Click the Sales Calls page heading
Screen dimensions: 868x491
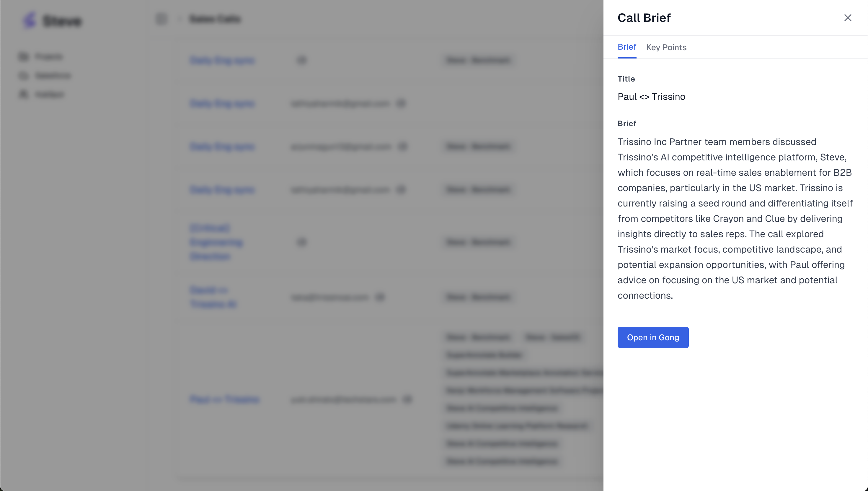click(215, 19)
